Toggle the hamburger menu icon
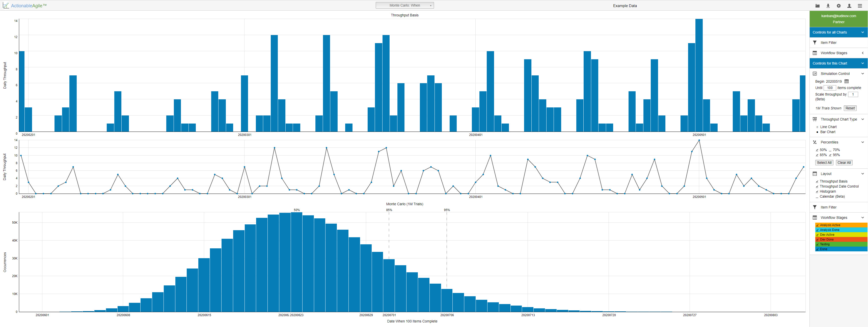Image resolution: width=868 pixels, height=327 pixels. click(x=860, y=6)
